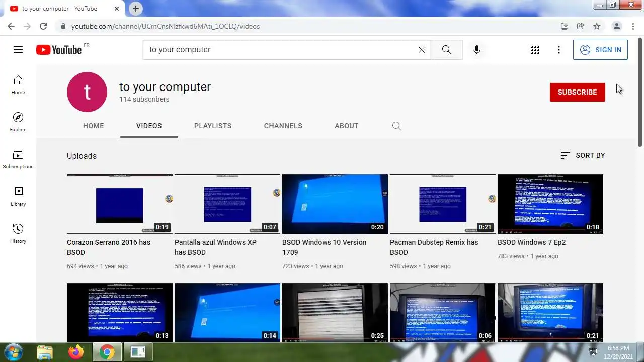Click the install app icon in address bar

click(x=565, y=26)
